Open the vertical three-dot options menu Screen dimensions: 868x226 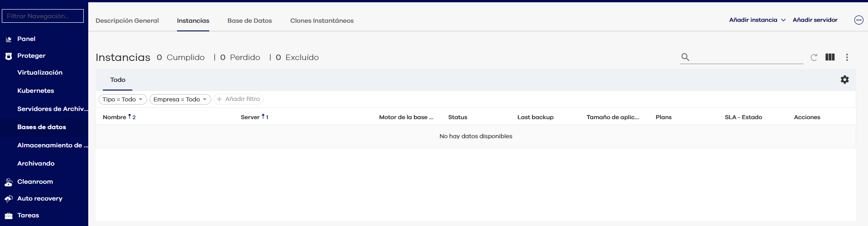(x=847, y=57)
